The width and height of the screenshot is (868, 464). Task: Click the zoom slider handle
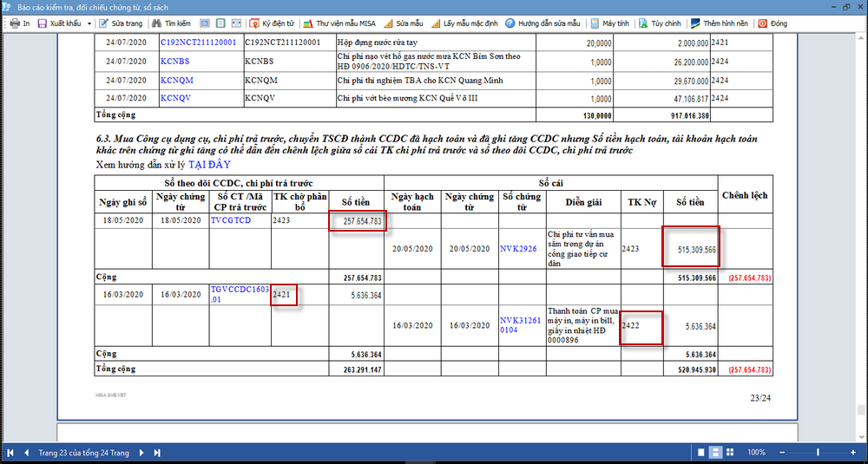tap(817, 453)
